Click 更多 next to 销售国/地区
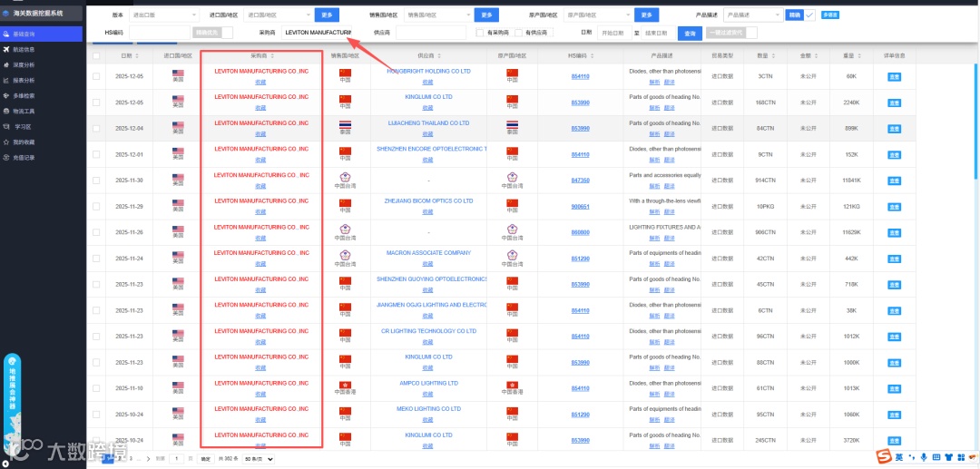Screen dimensions: 980x469 (486, 15)
